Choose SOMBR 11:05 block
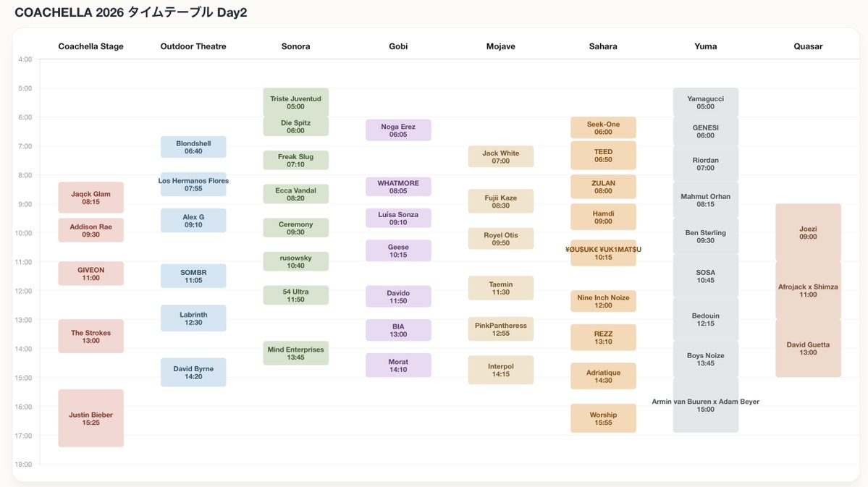The image size is (868, 487). pos(193,276)
